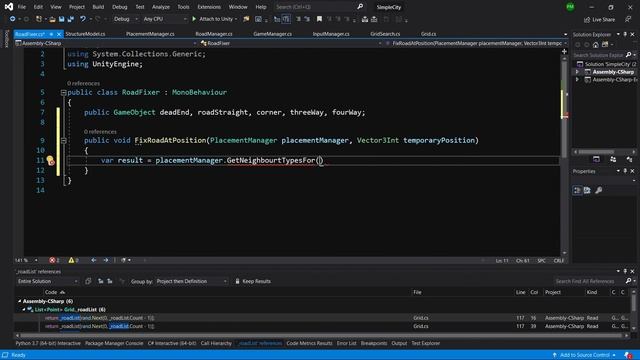This screenshot has width=640, height=360.
Task: Open the Any CPU platform dropdown
Action: tap(164, 19)
